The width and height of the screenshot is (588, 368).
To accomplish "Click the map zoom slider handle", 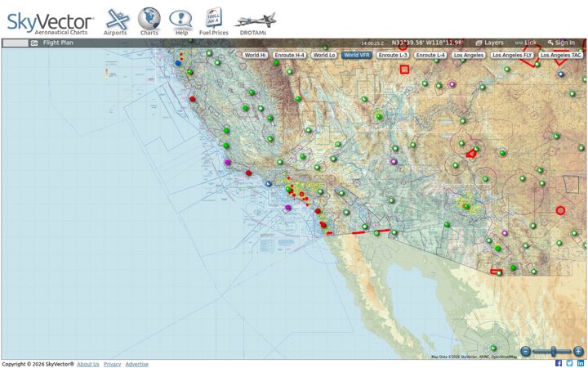I will [x=554, y=352].
